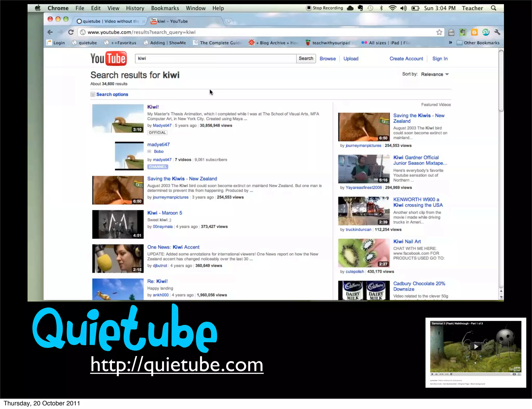This screenshot has height=409, width=532.
Task: Click the YouTube logo
Action: (109, 58)
